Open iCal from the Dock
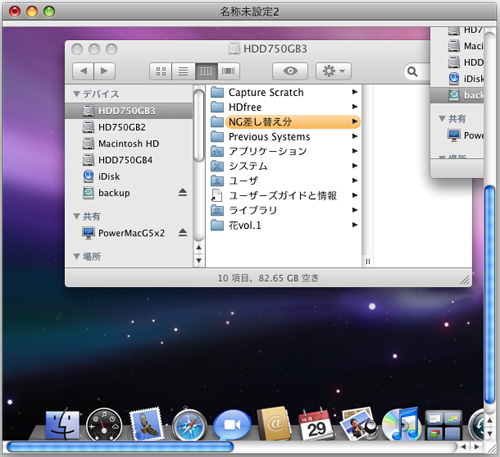This screenshot has width=500, height=457. (316, 425)
